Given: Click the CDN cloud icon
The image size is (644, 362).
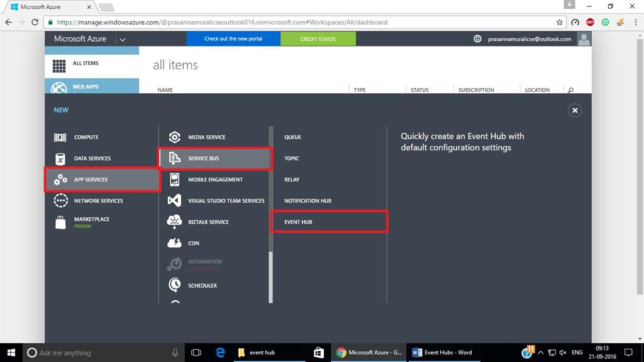Looking at the screenshot, I should coord(175,243).
